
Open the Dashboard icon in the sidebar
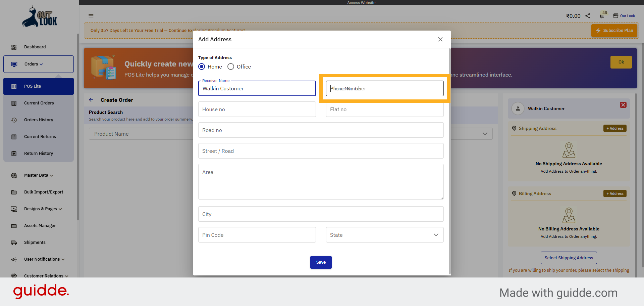(14, 47)
